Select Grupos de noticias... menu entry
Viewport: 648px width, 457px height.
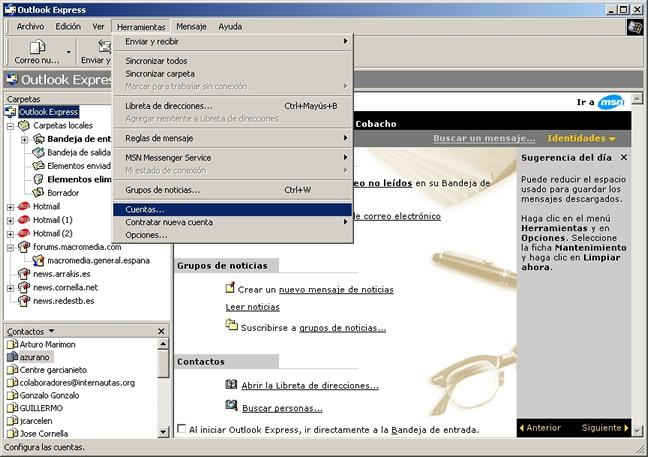(x=233, y=190)
